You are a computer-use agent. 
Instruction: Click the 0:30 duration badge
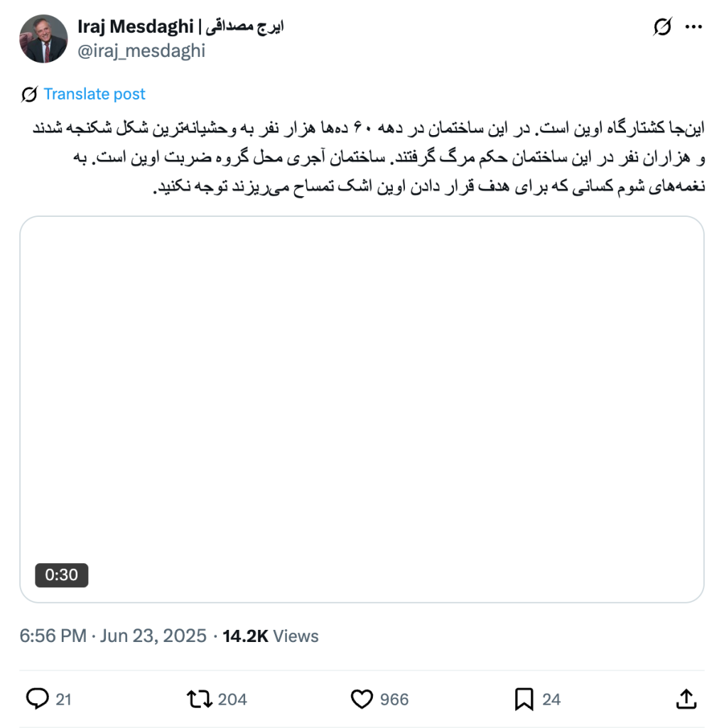[62, 574]
